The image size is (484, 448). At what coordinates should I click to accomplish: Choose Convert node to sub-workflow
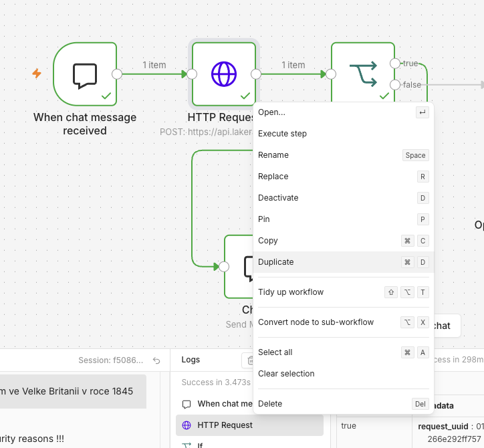(x=344, y=322)
